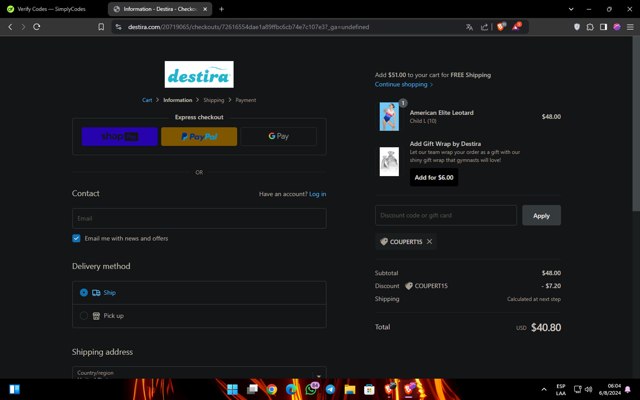
Task: Pay with PayPal express checkout
Action: pyautogui.click(x=199, y=136)
